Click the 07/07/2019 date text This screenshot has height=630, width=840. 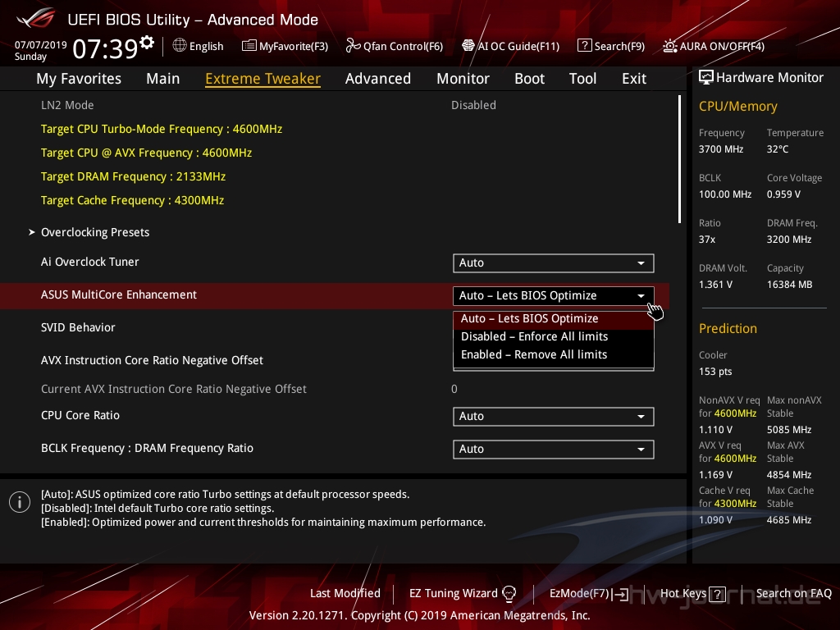(x=40, y=44)
